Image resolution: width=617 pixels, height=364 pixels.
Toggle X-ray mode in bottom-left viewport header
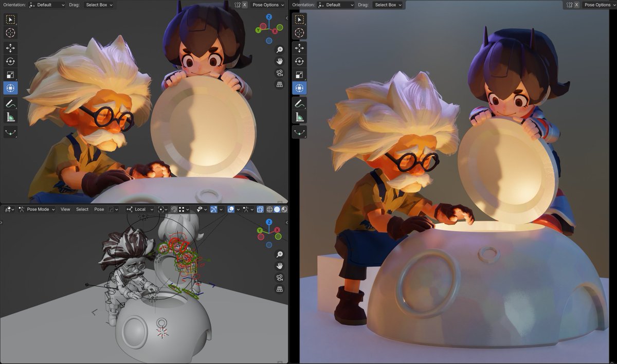tap(260, 209)
